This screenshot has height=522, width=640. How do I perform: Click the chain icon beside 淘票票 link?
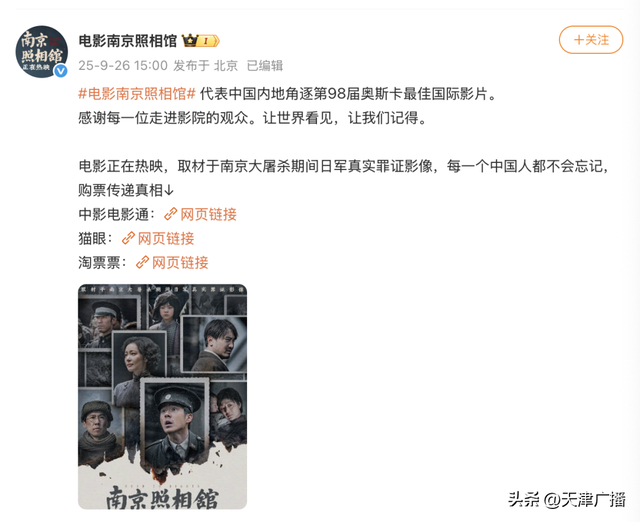point(142,262)
